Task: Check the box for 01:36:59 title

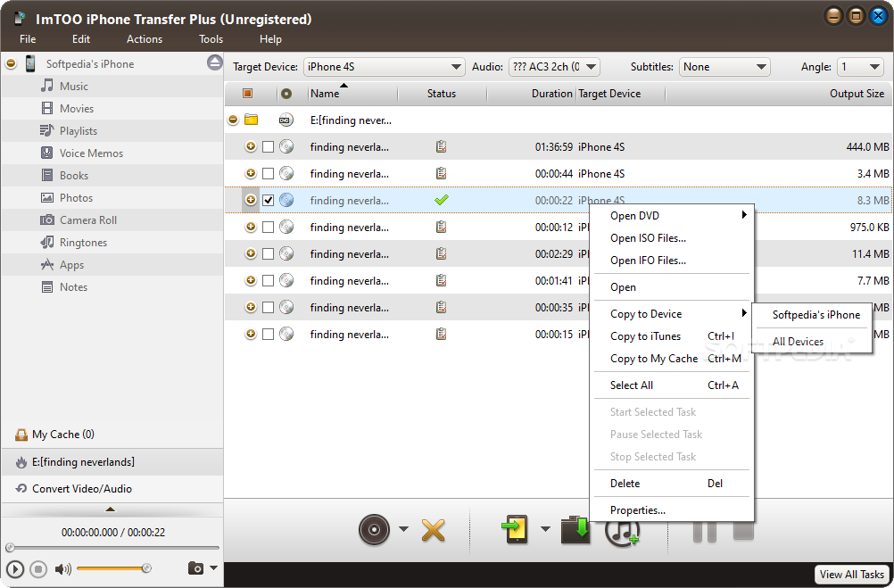Action: (x=268, y=146)
